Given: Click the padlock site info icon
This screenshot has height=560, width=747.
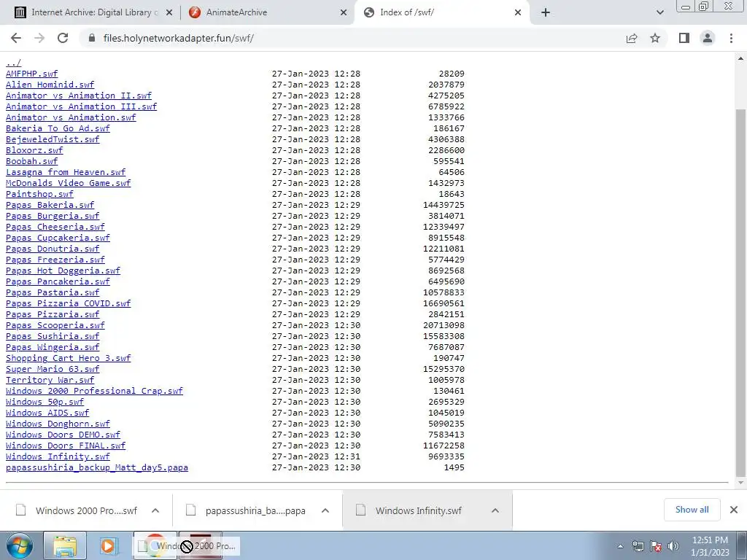Looking at the screenshot, I should pos(93,38).
